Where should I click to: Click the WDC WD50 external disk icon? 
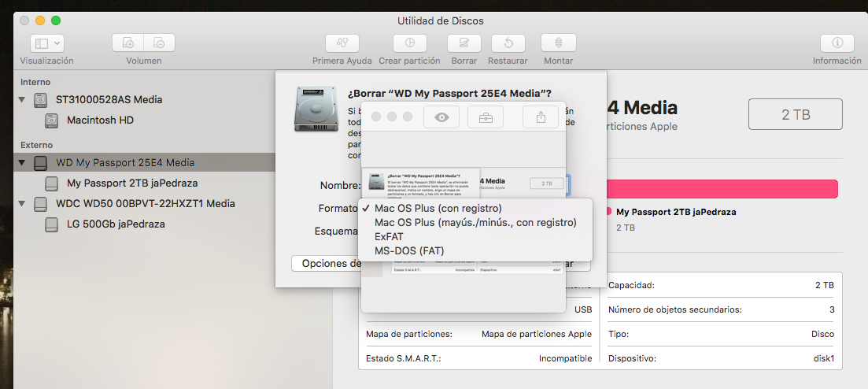coord(40,204)
